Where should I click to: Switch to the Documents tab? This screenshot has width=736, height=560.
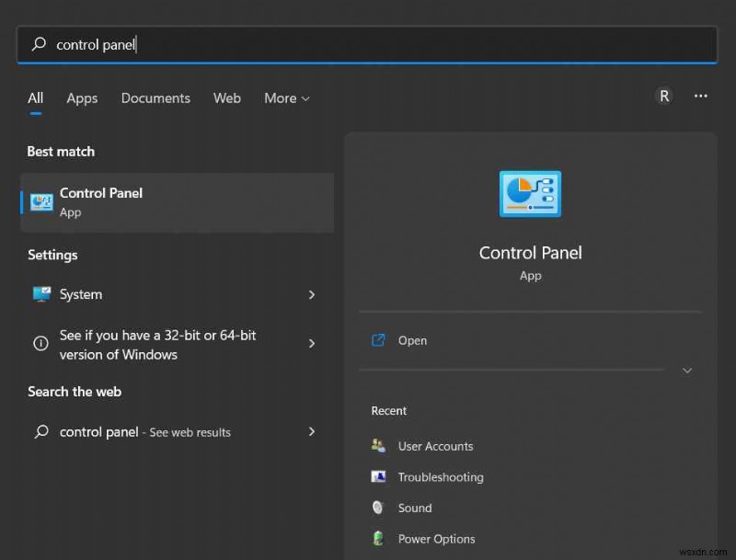pyautogui.click(x=155, y=98)
